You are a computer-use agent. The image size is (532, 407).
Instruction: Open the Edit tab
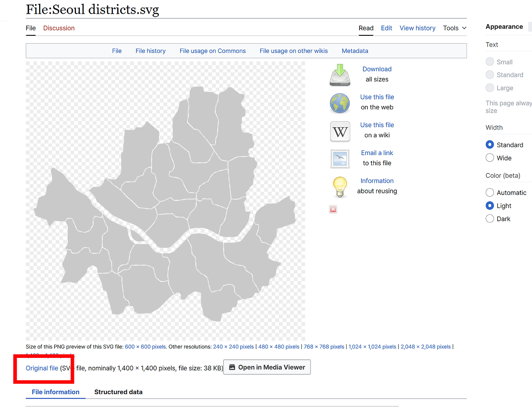[x=387, y=28]
